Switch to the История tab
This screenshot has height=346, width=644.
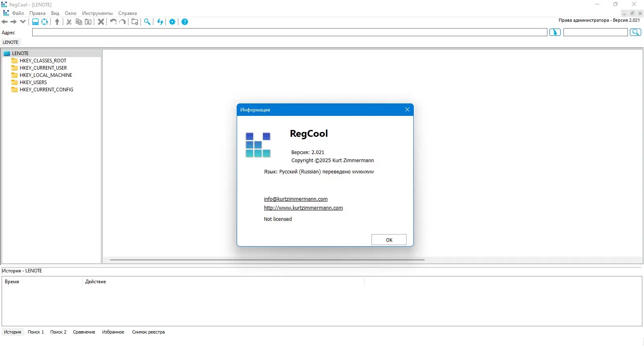[x=12, y=332]
